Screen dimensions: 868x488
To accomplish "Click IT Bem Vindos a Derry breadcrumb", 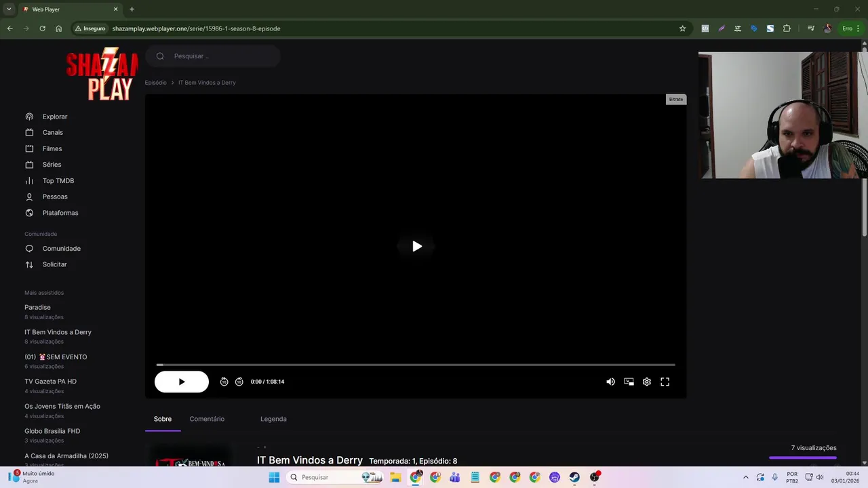I will point(207,83).
